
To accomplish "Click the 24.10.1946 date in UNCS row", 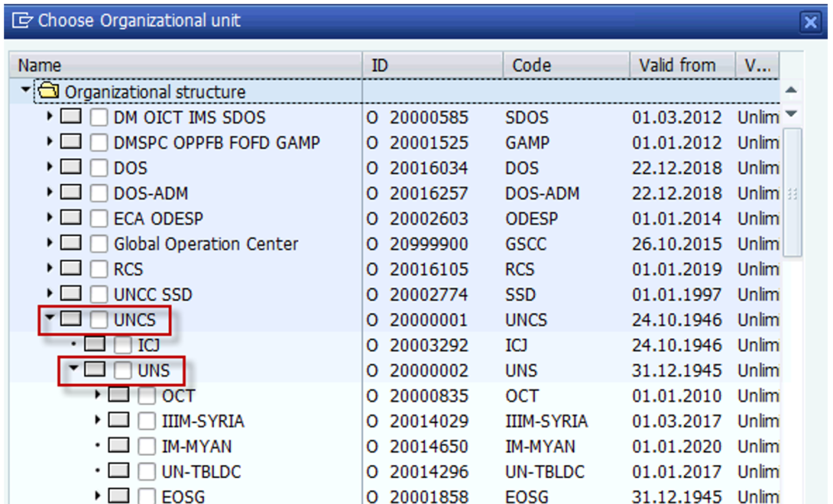I will [x=676, y=320].
